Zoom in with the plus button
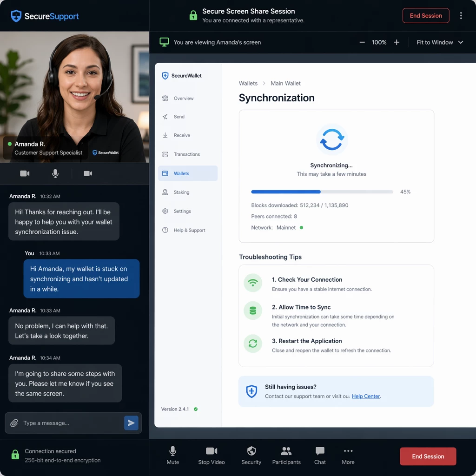This screenshot has width=476, height=476. coord(396,42)
